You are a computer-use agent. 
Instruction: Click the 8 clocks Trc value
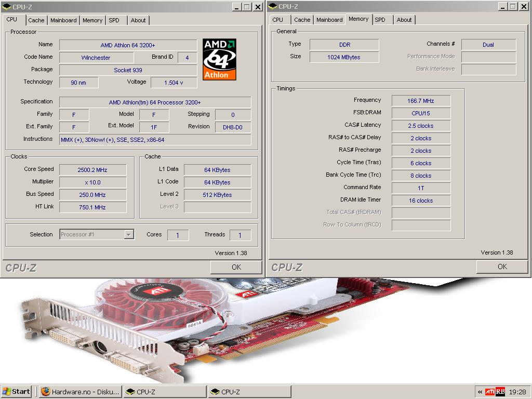point(421,176)
